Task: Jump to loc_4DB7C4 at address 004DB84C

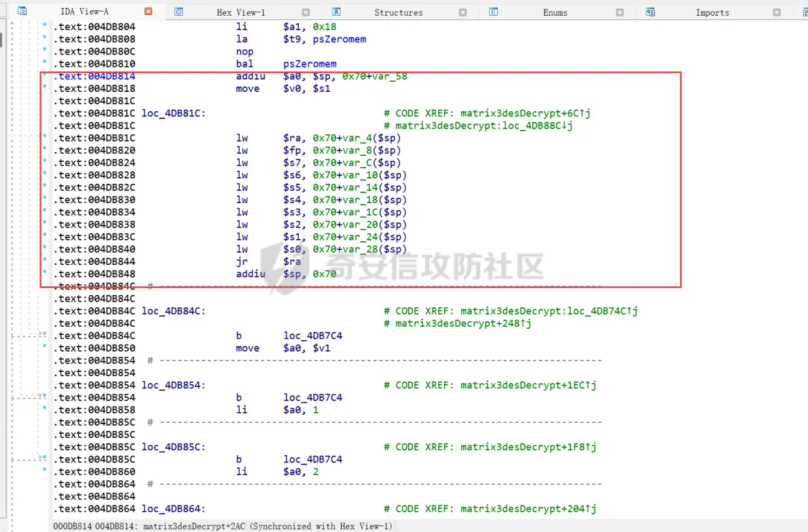Action: pyautogui.click(x=312, y=335)
